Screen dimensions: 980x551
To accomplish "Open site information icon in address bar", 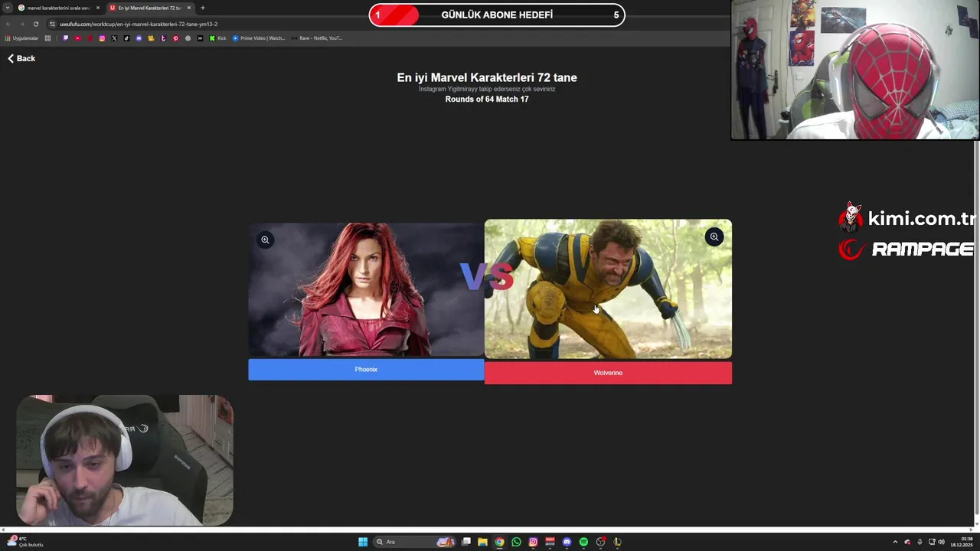I will tap(52, 24).
